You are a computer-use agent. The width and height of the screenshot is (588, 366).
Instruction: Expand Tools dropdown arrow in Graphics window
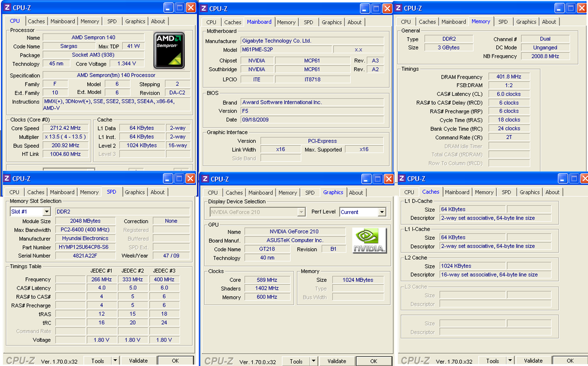[314, 361]
